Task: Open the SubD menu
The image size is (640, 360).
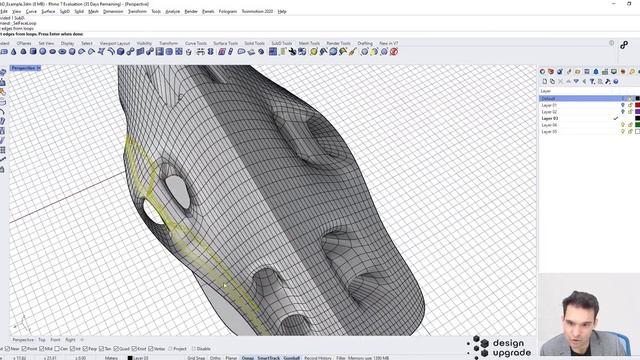Action: click(64, 11)
